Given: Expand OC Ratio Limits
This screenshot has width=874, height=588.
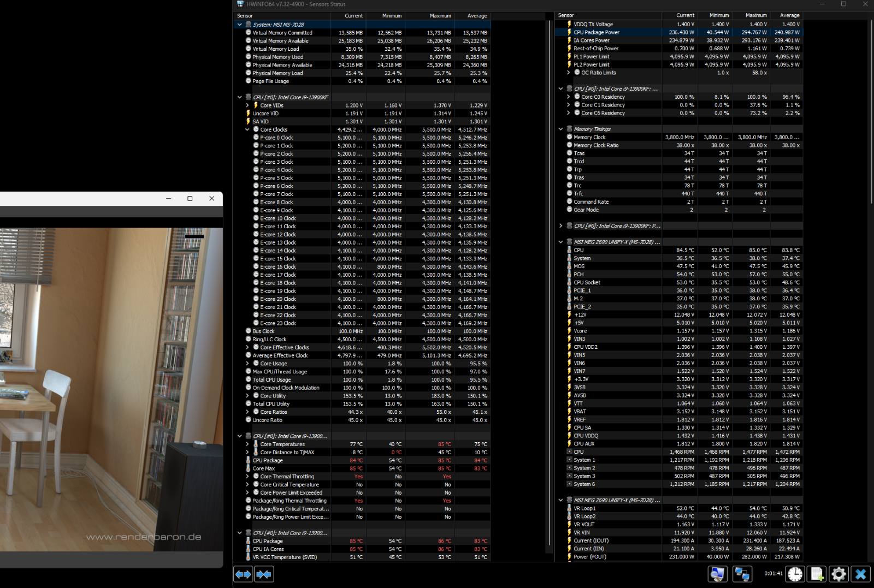Looking at the screenshot, I should (x=569, y=73).
